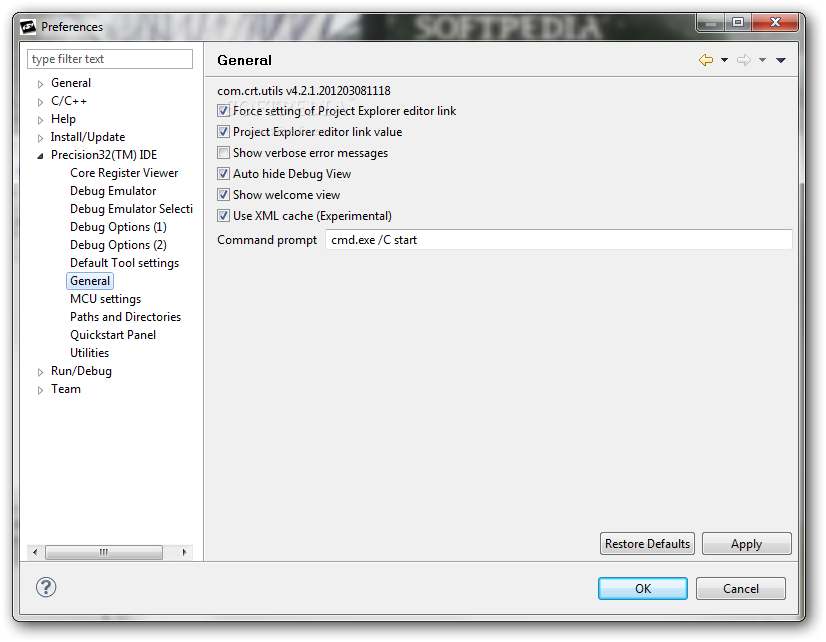
Task: Maximize the Preferences window
Action: (x=738, y=22)
